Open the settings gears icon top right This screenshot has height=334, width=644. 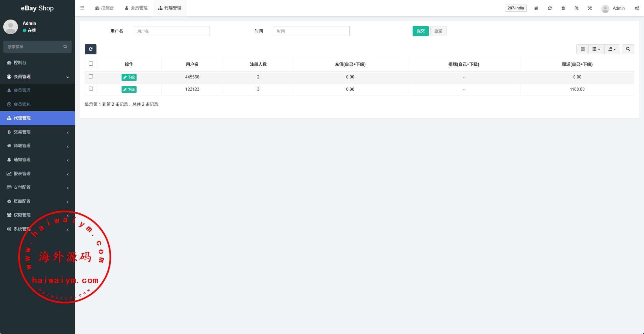coord(637,8)
